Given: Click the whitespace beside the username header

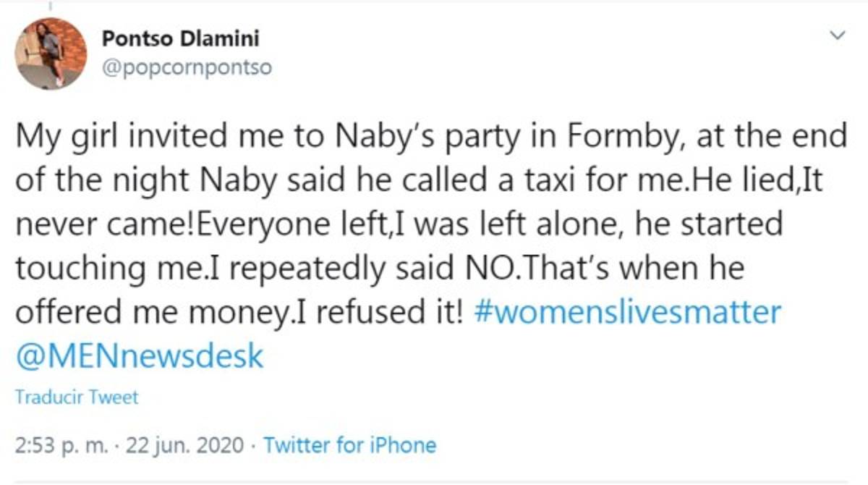Looking at the screenshot, I should [506, 51].
